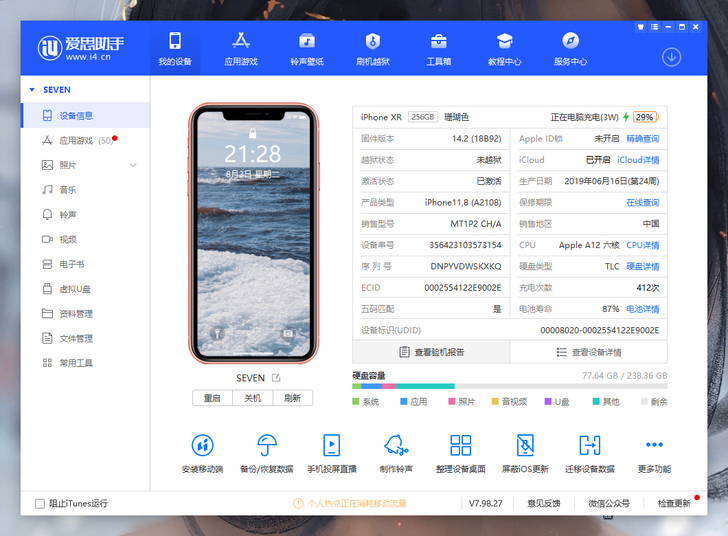Viewport: 728px width, 536px height.
Task: Open 我的设备 tab in top toolbar
Action: click(x=175, y=49)
